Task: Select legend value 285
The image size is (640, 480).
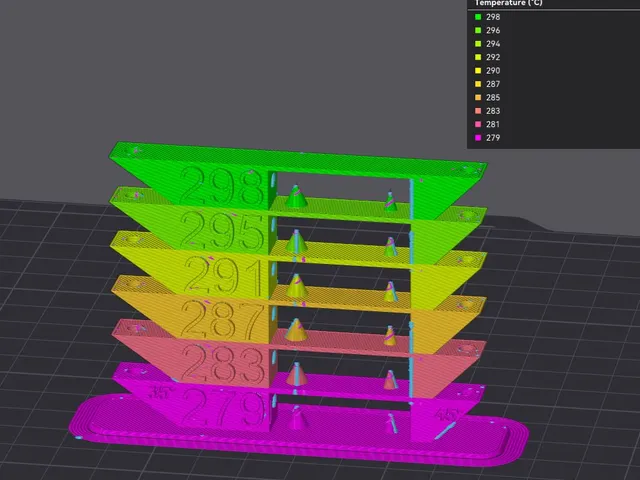Action: click(493, 98)
